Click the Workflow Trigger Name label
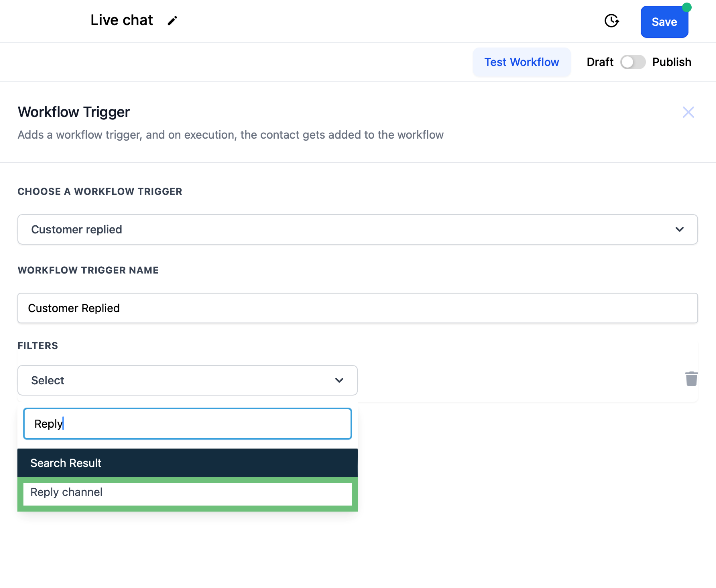Screen dimensions: 716x588 pyautogui.click(x=88, y=270)
